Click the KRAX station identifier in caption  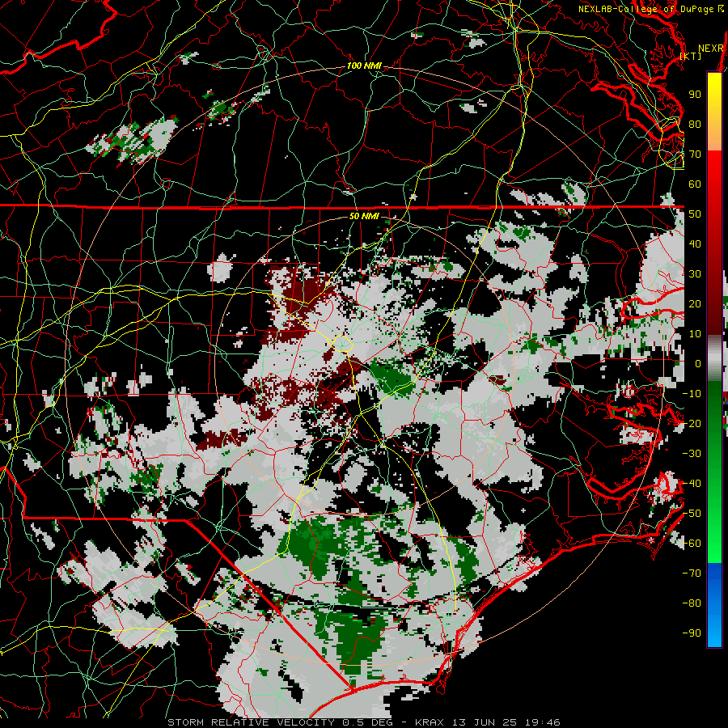pos(429,722)
